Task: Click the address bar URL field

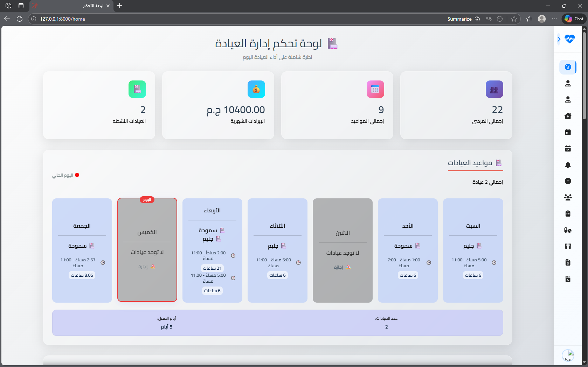Action: point(210,19)
